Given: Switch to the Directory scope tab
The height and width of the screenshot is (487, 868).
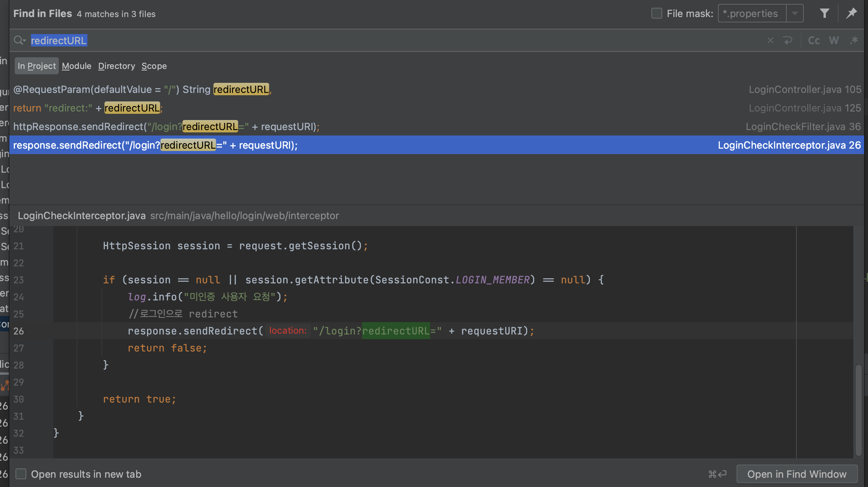Looking at the screenshot, I should point(116,66).
